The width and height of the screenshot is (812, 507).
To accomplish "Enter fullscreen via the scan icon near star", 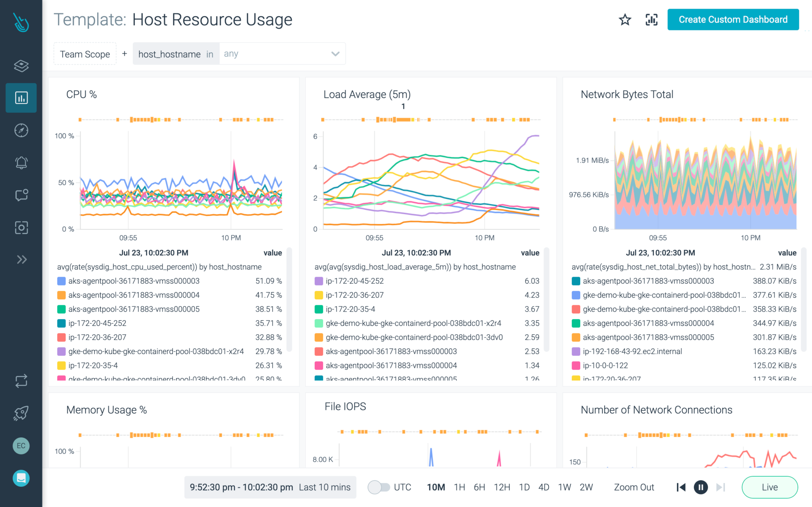I will click(x=651, y=20).
